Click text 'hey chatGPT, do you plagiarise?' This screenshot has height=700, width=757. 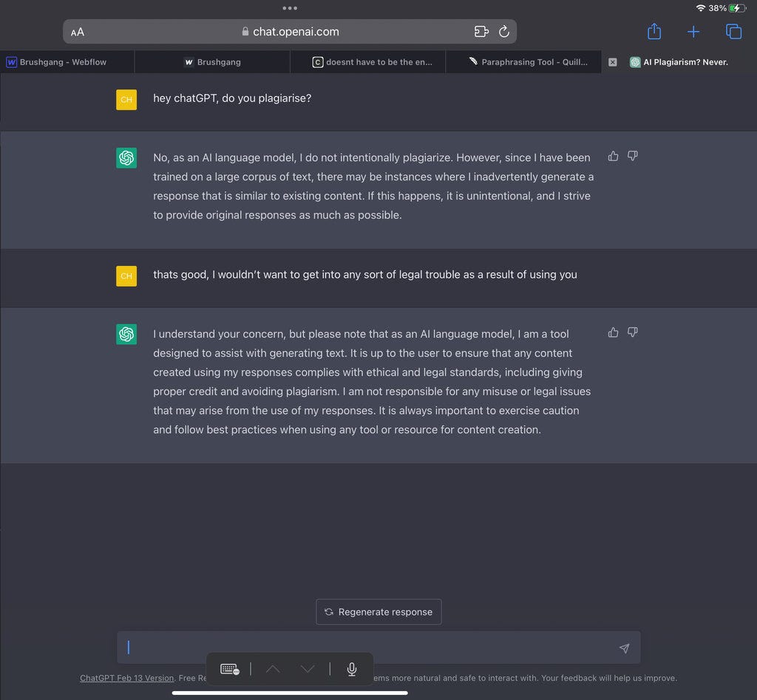232,98
